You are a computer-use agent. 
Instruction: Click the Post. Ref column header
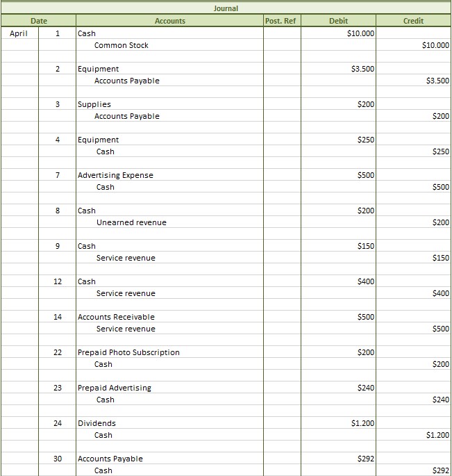281,21
